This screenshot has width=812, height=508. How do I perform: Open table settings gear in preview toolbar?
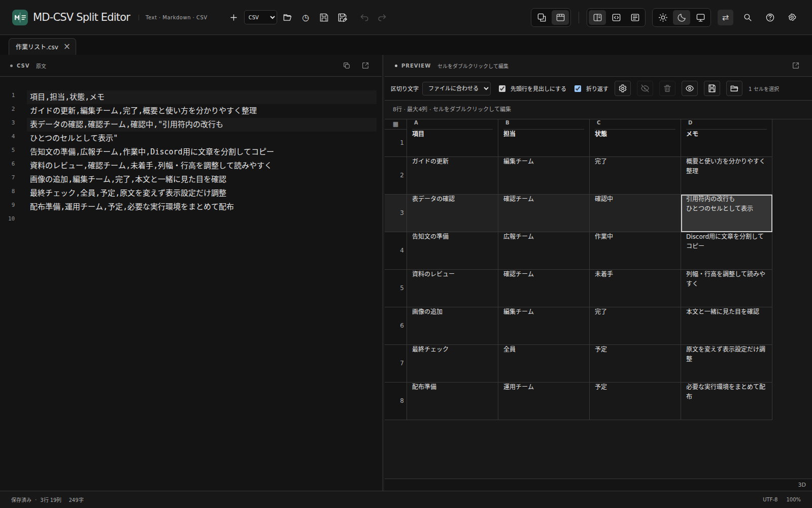point(623,88)
